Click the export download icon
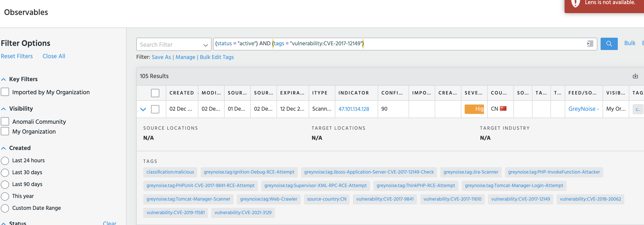 point(635,76)
